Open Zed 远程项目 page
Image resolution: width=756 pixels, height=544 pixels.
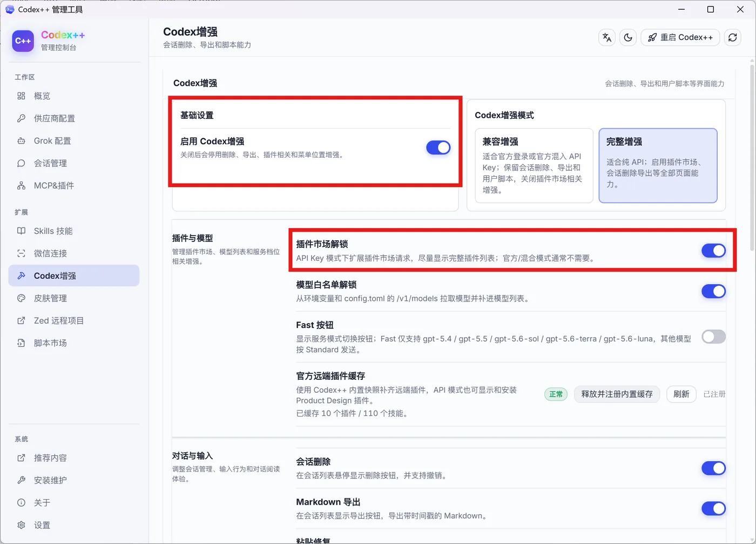point(74,320)
